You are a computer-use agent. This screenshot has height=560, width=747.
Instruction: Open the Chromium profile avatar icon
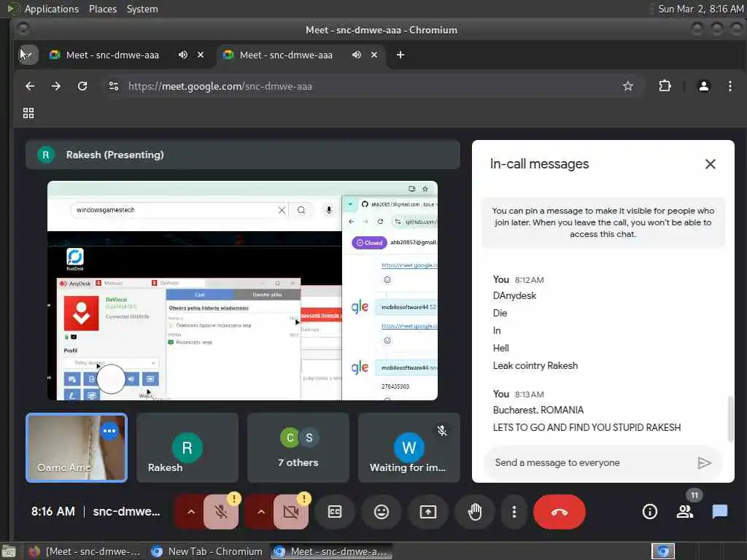pyautogui.click(x=704, y=86)
